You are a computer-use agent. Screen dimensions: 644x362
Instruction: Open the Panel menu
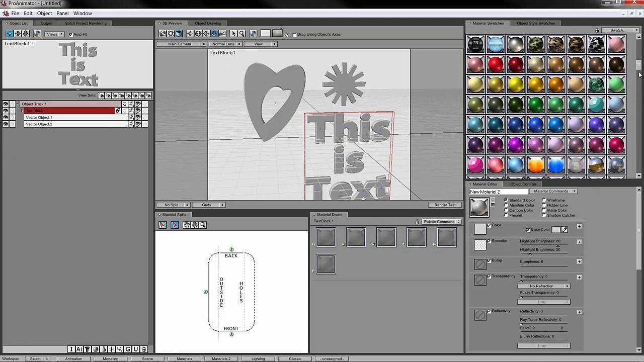62,14
